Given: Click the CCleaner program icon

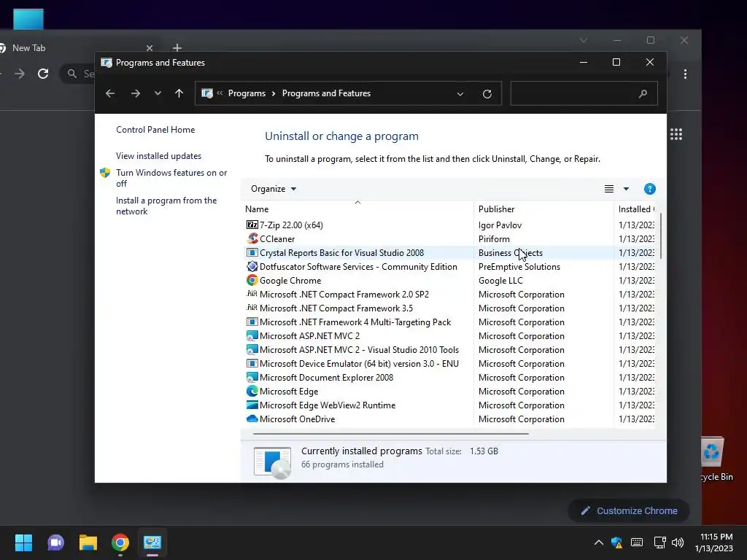Looking at the screenshot, I should point(252,238).
